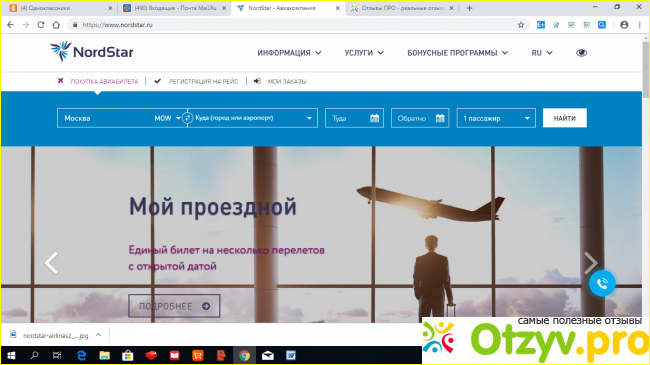650x365 pixels.
Task: Expand the ИНФОРМАЦИЯ menu
Action: [289, 53]
